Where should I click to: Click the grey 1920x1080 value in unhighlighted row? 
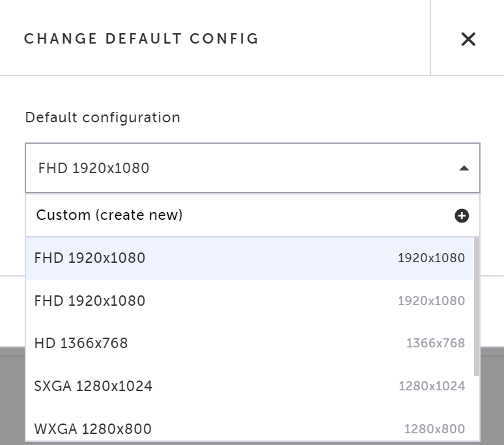click(x=431, y=301)
